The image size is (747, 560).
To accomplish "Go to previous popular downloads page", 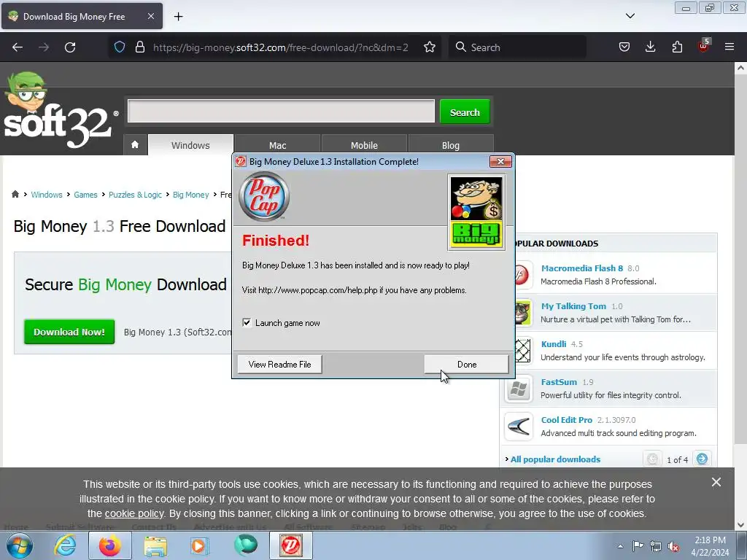I will click(652, 459).
